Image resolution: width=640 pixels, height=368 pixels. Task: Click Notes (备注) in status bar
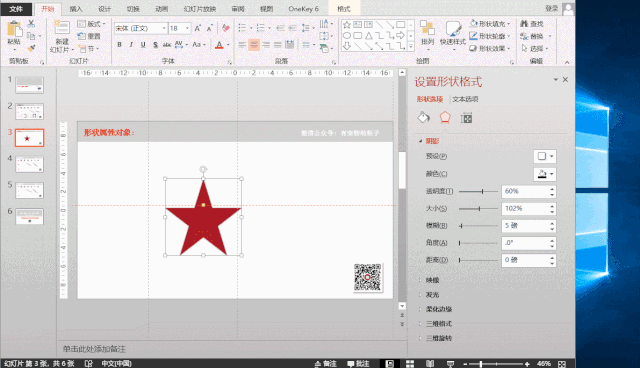pos(325,364)
